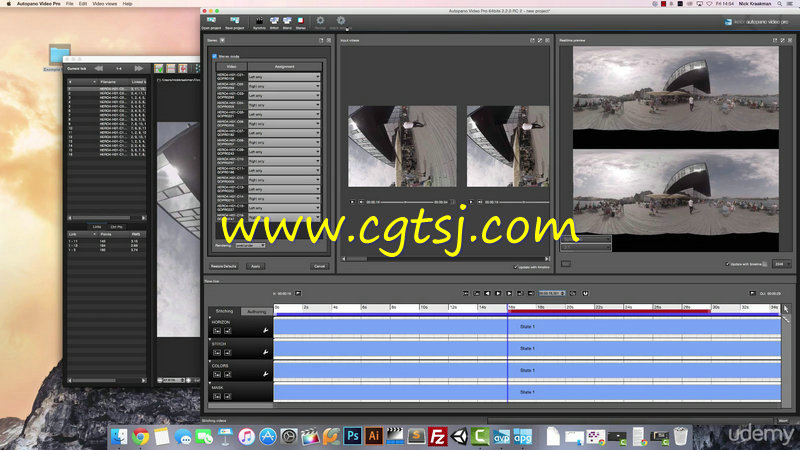Click the top panorama in Realtime preview
This screenshot has height=450, width=800.
point(676,88)
